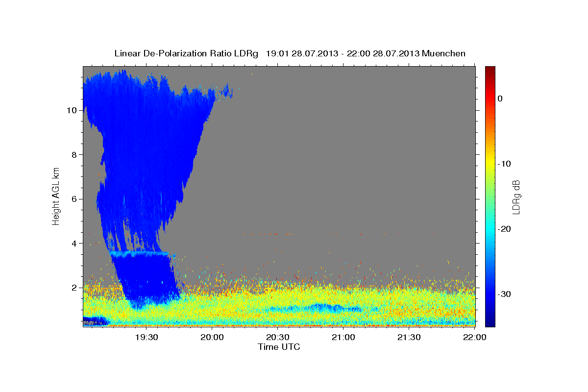Click the 19:30 time tick label

point(147,338)
